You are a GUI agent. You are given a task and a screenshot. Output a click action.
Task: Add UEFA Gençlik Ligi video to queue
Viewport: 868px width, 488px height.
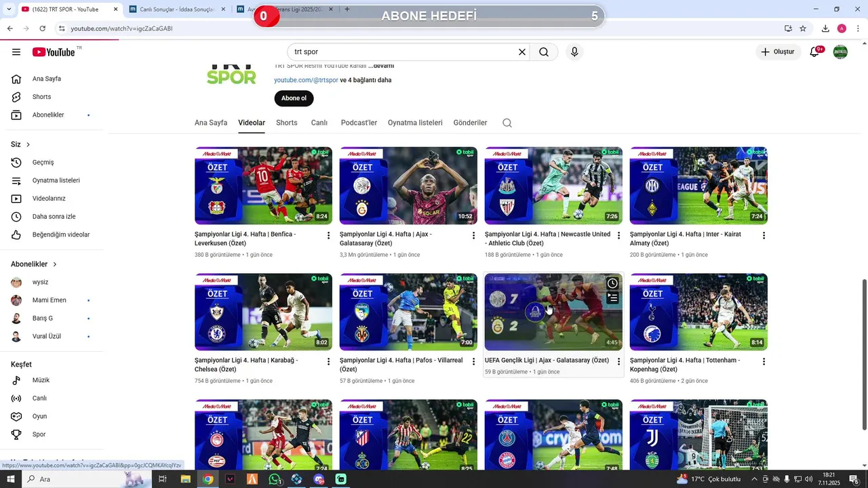(612, 298)
